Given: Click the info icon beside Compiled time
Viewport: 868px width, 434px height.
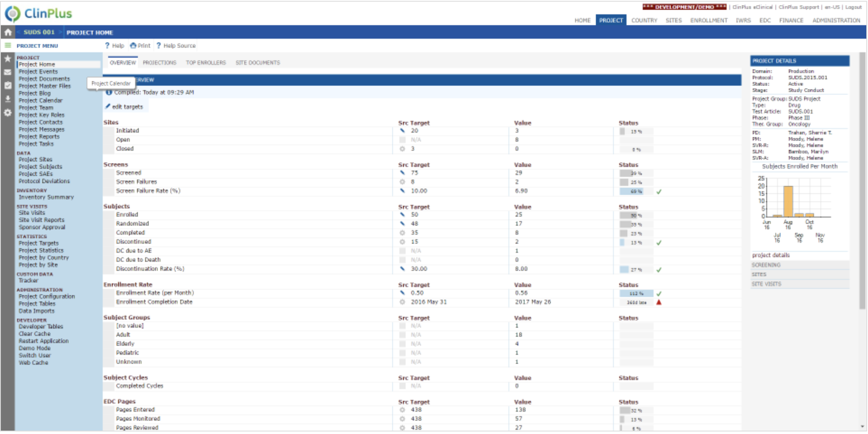Looking at the screenshot, I should 109,92.
